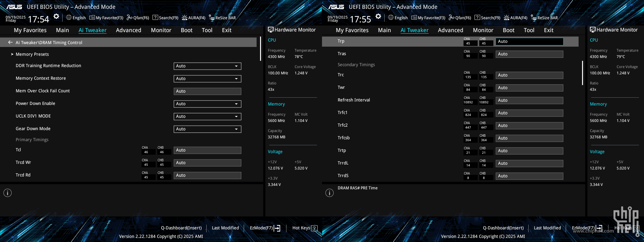
Task: Click the Tcl timing value field
Action: [208, 150]
